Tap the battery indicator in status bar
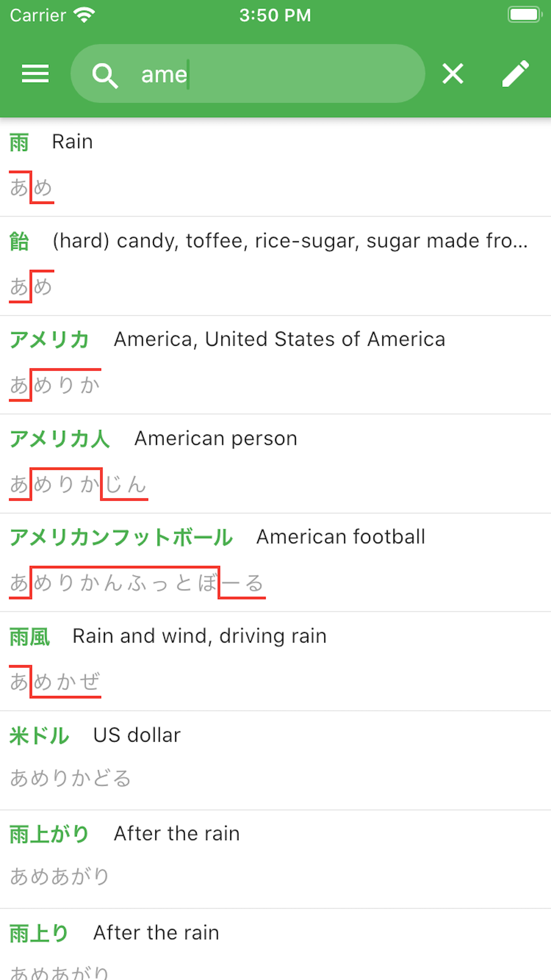The height and width of the screenshot is (980, 551). [x=524, y=15]
